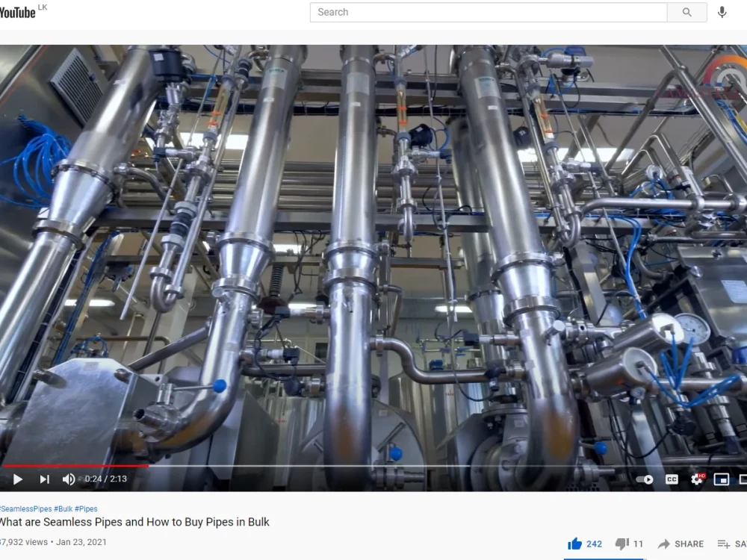Open the player settings gear
The image size is (747, 560).
pyautogui.click(x=697, y=479)
